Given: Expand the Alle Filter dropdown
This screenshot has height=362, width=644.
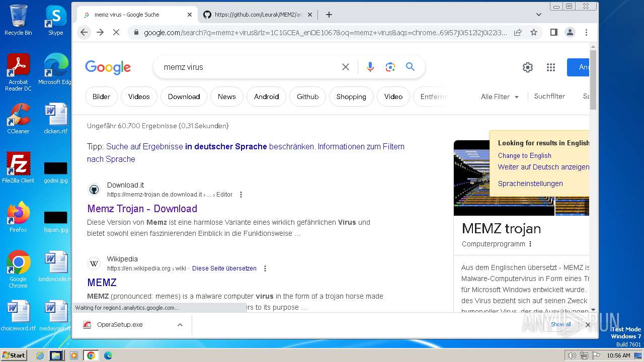Looking at the screenshot, I should 500,97.
